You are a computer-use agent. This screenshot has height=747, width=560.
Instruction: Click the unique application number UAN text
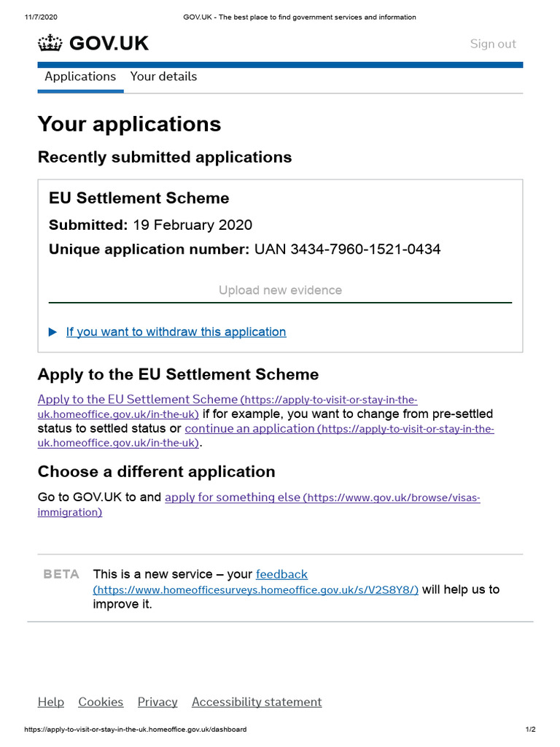coord(346,249)
